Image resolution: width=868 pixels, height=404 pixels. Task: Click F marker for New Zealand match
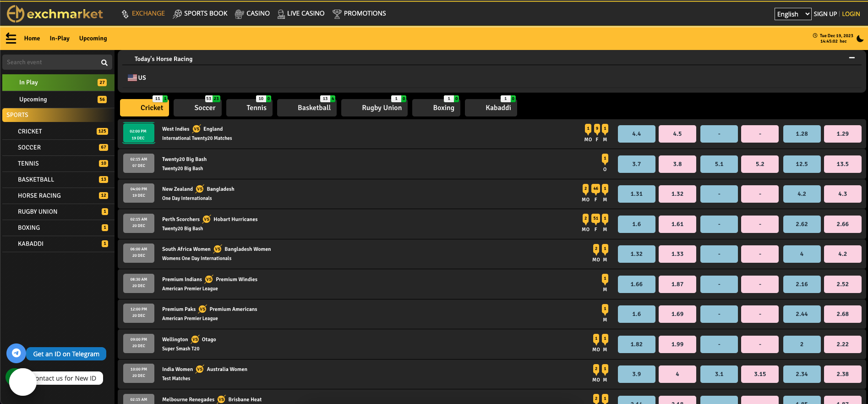[595, 194]
